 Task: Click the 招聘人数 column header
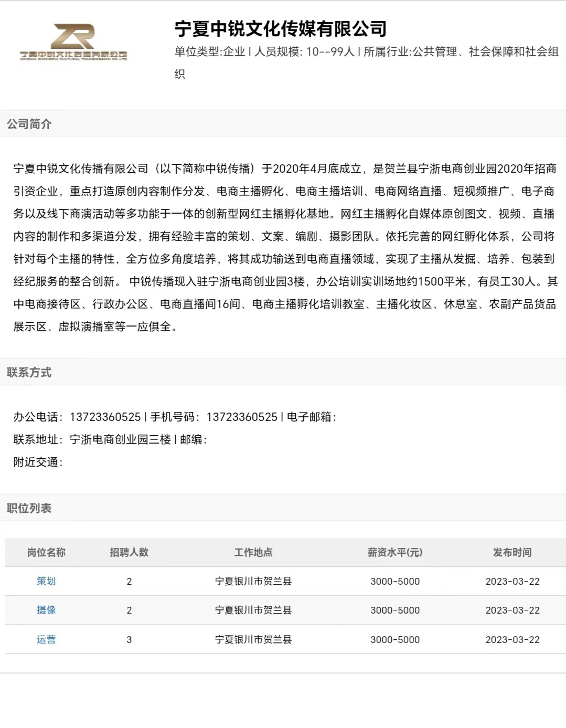click(129, 552)
